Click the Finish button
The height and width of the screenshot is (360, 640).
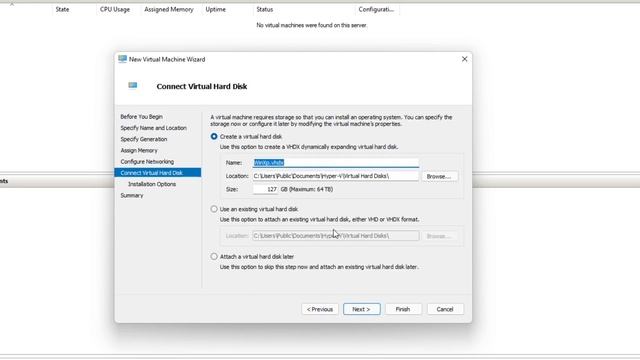(x=403, y=309)
